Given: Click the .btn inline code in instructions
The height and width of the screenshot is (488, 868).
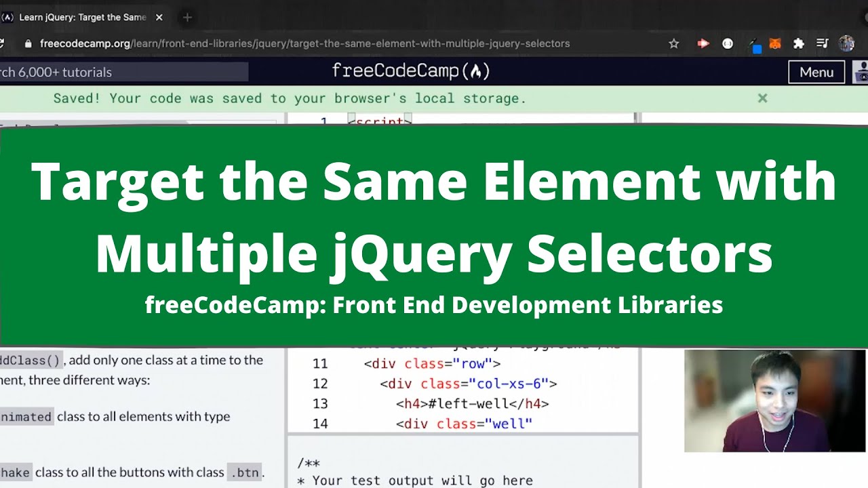Looking at the screenshot, I should click(x=244, y=472).
